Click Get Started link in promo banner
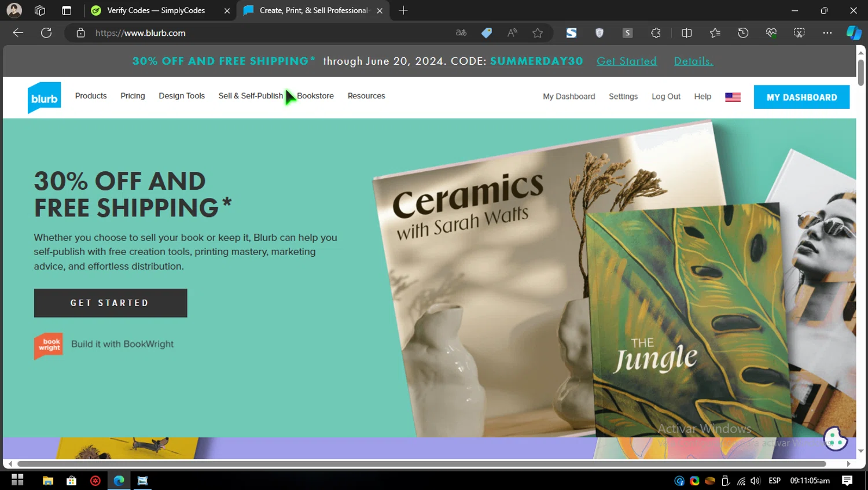The height and width of the screenshot is (490, 868). point(627,61)
